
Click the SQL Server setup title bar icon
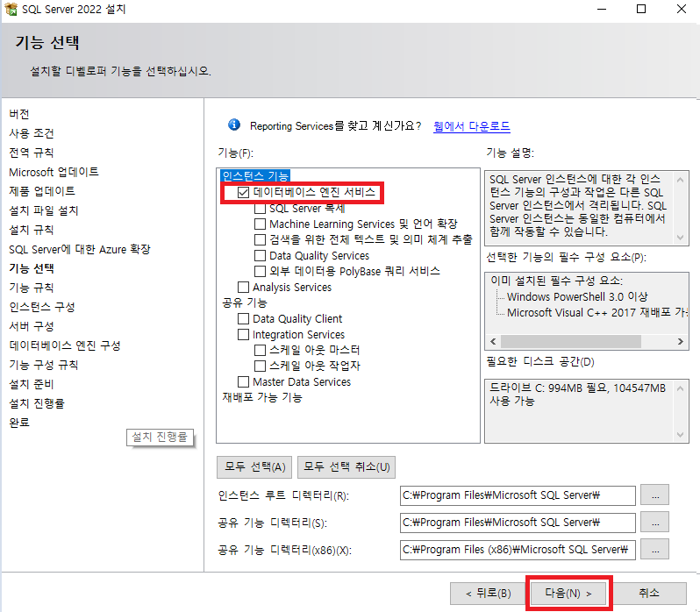coord(11,9)
